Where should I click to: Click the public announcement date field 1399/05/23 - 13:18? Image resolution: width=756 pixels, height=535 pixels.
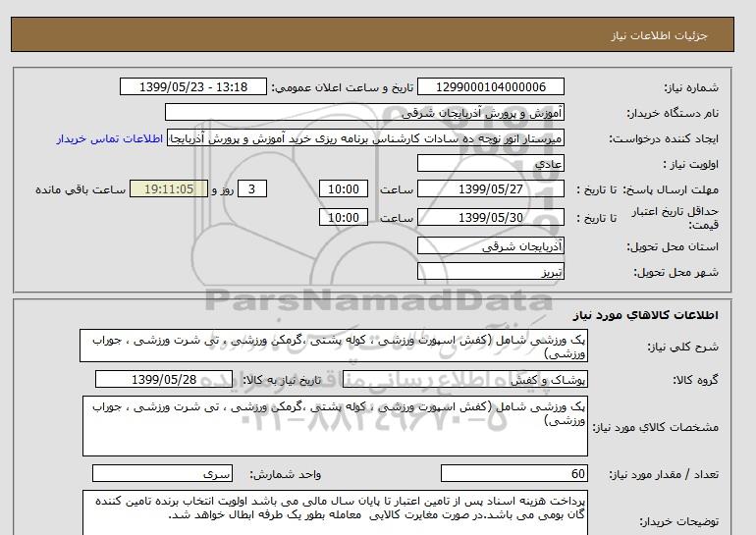click(192, 86)
